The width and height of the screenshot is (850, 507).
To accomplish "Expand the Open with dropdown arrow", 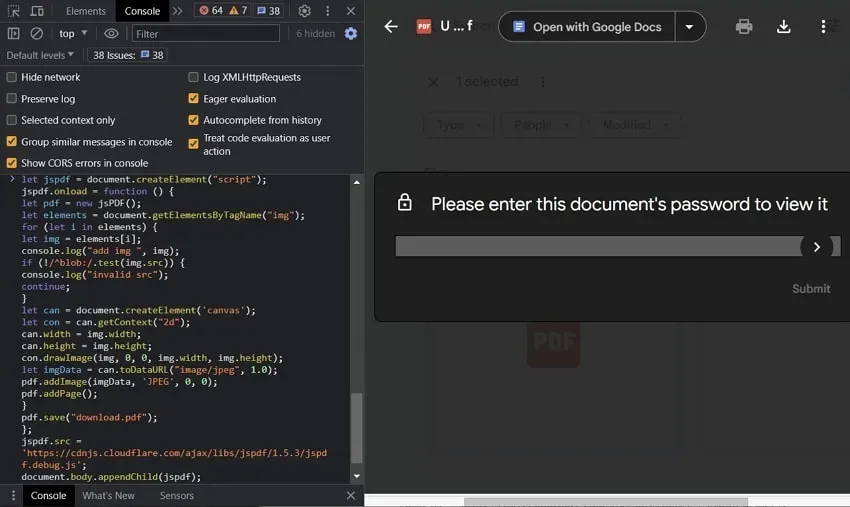I will coord(690,27).
